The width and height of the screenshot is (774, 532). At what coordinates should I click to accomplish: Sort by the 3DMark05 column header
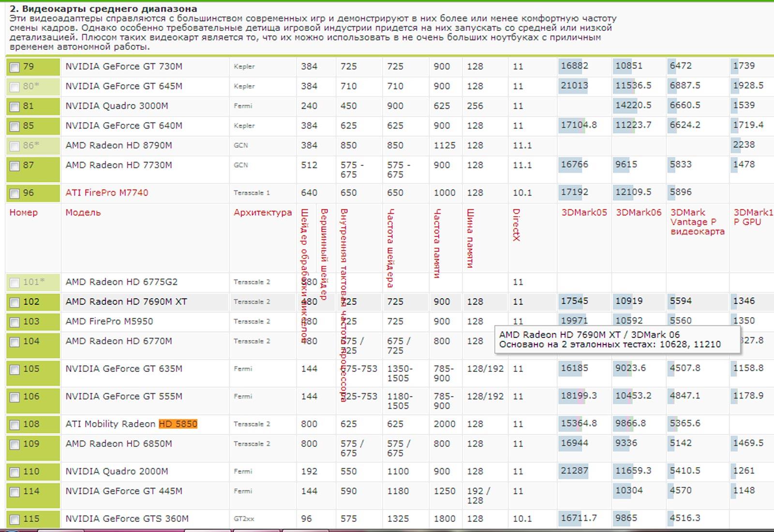click(584, 213)
